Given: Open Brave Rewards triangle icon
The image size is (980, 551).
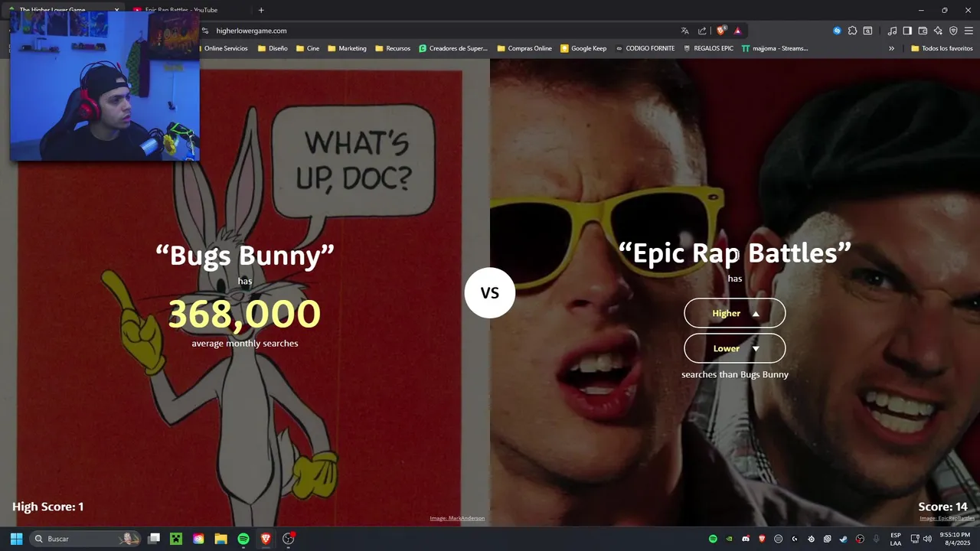Looking at the screenshot, I should pyautogui.click(x=737, y=31).
